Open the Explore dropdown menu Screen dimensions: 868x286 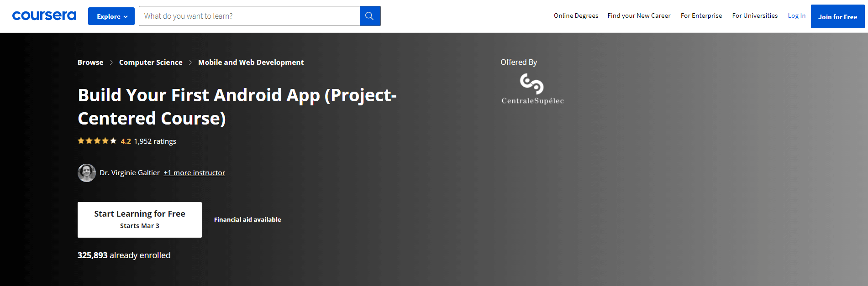(x=111, y=16)
